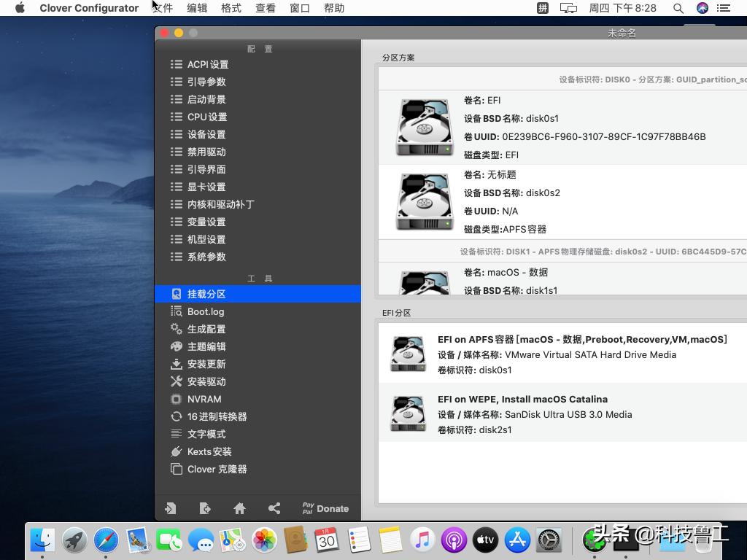This screenshot has width=747, height=560.
Task: Open the 文件 menu
Action: pos(162,8)
